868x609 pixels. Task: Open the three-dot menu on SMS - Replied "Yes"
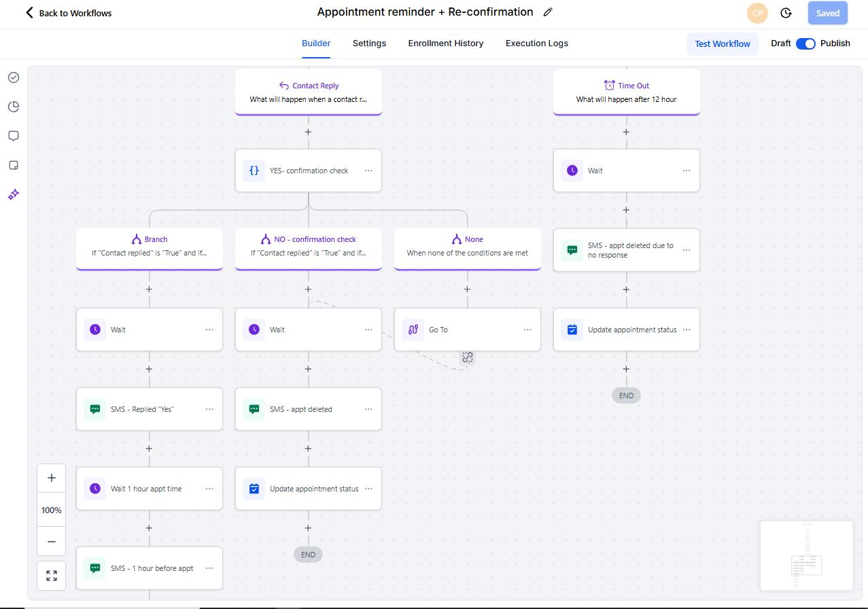pyautogui.click(x=209, y=409)
